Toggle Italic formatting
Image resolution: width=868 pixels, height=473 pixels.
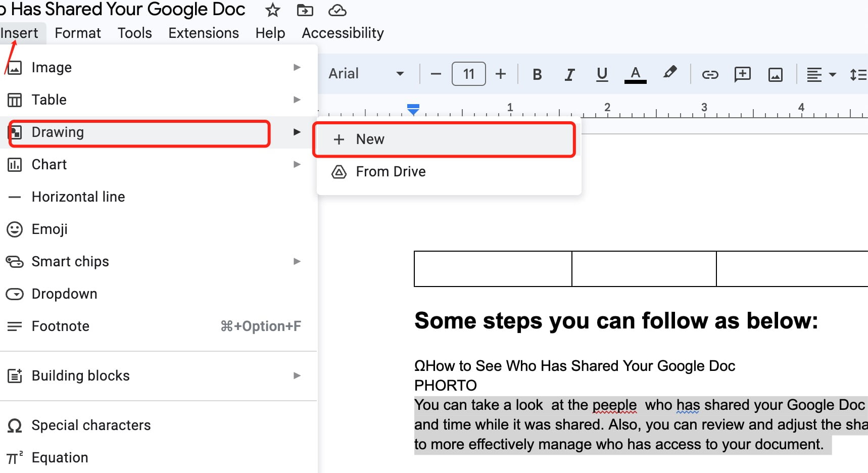[x=569, y=74]
